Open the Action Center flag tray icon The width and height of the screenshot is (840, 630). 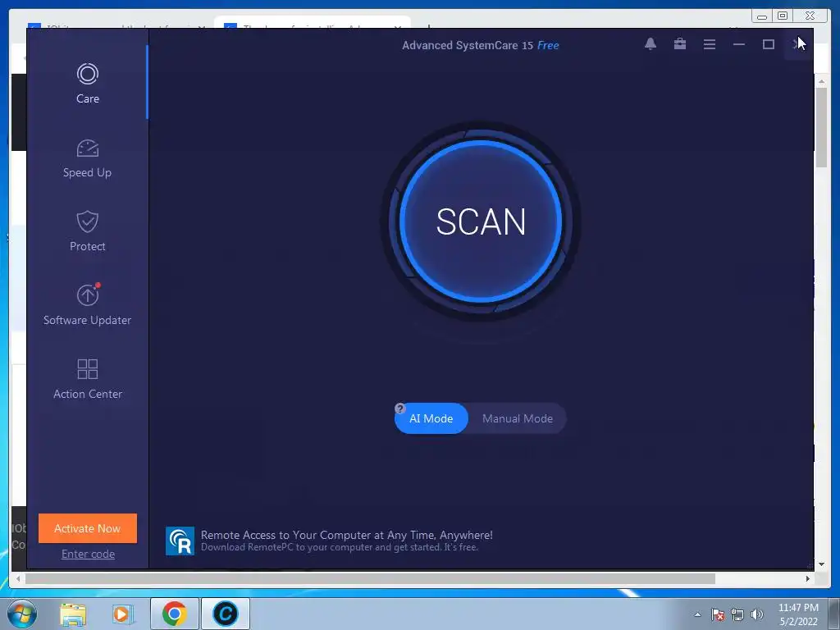click(718, 614)
